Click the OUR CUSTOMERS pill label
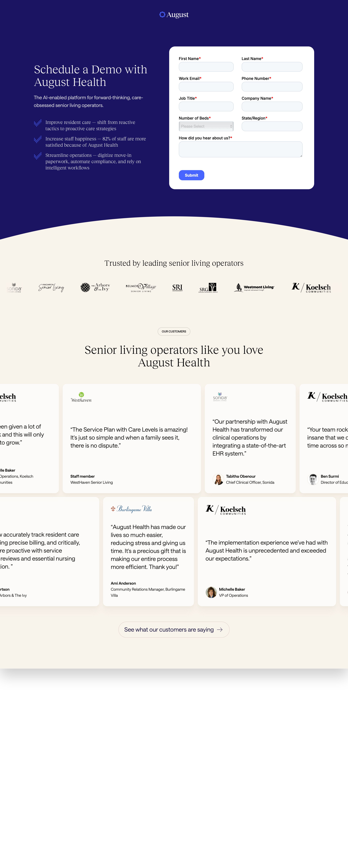 click(x=174, y=332)
